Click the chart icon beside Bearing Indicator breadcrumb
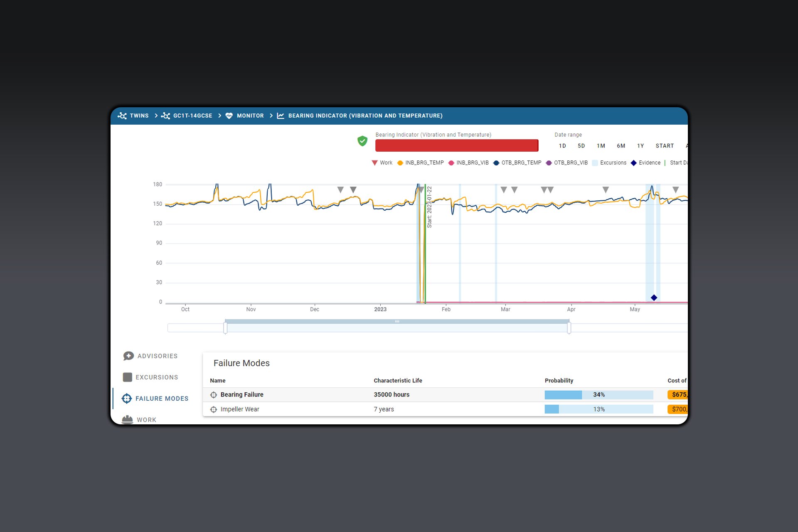Viewport: 798px width, 532px height. point(280,116)
